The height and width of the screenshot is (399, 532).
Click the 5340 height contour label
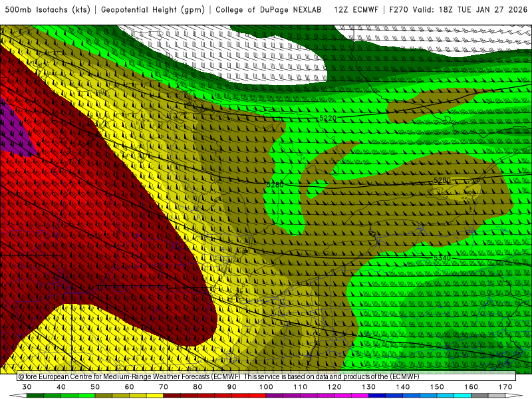pos(442,258)
